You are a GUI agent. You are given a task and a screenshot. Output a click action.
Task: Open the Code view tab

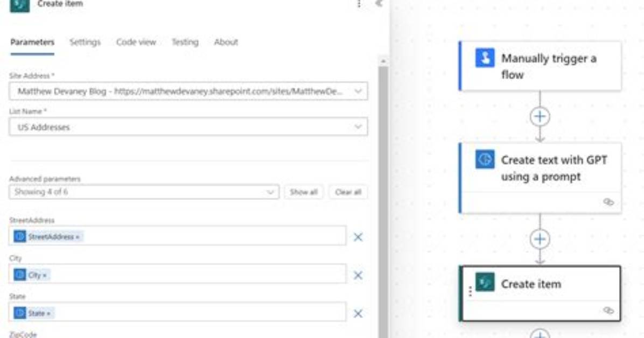[136, 42]
